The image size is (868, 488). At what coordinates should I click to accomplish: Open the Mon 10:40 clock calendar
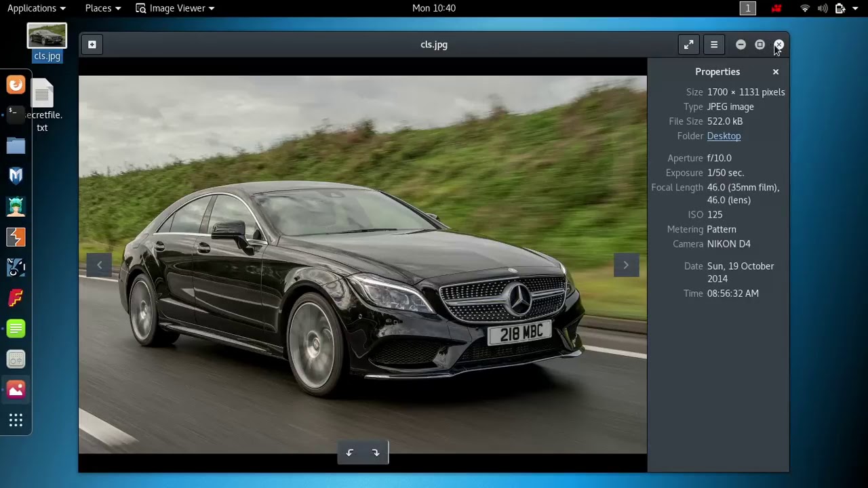coord(434,8)
